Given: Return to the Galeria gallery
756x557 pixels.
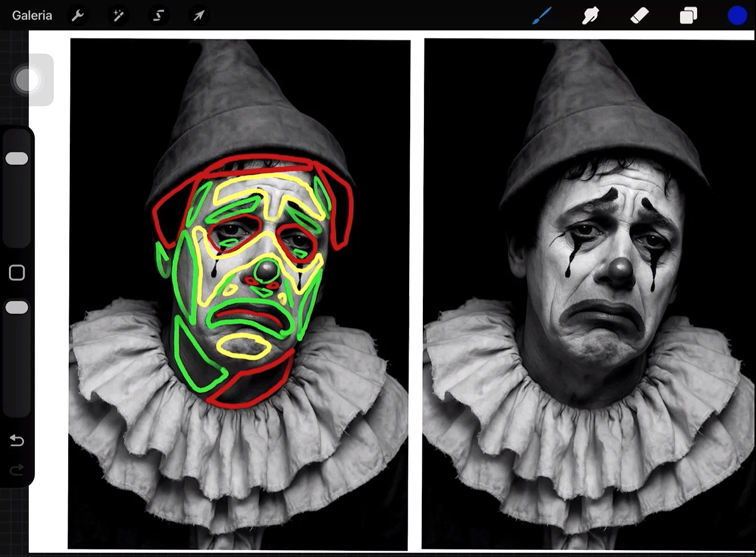Looking at the screenshot, I should 32,15.
